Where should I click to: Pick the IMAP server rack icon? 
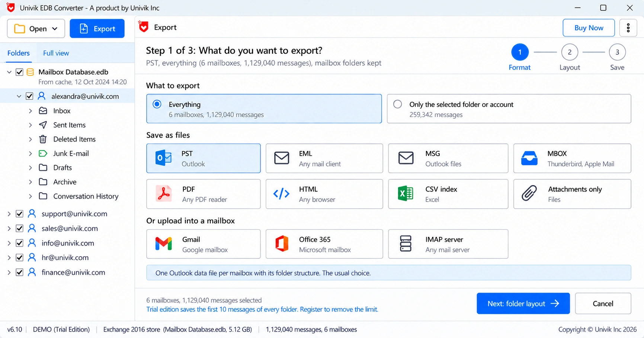coord(406,244)
